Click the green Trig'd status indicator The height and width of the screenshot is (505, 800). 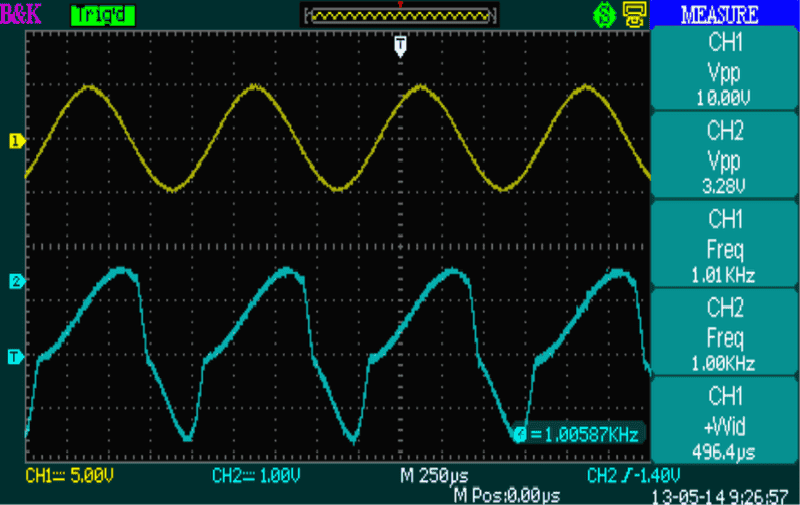pyautogui.click(x=103, y=15)
